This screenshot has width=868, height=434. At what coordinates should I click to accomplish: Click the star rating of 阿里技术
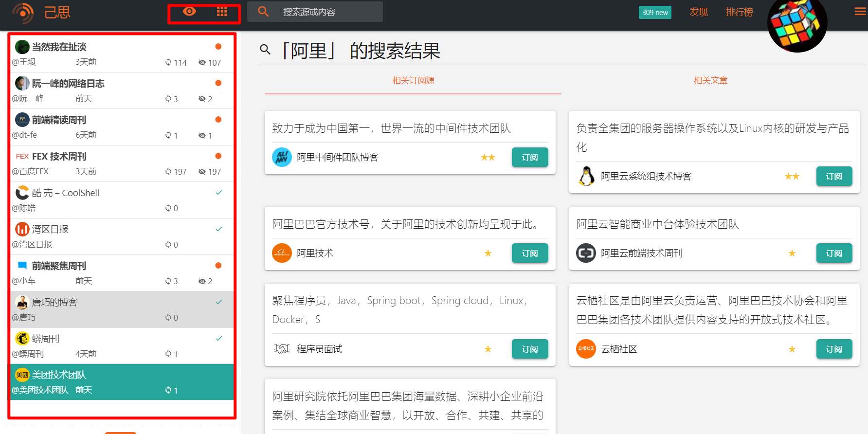coord(488,253)
